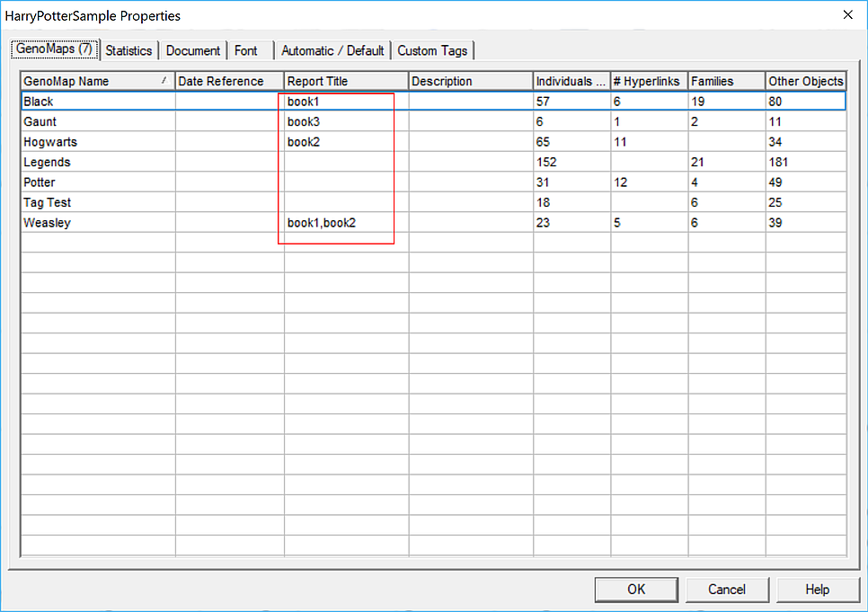Click families count 21 for Legends
The image size is (868, 612).
(697, 163)
